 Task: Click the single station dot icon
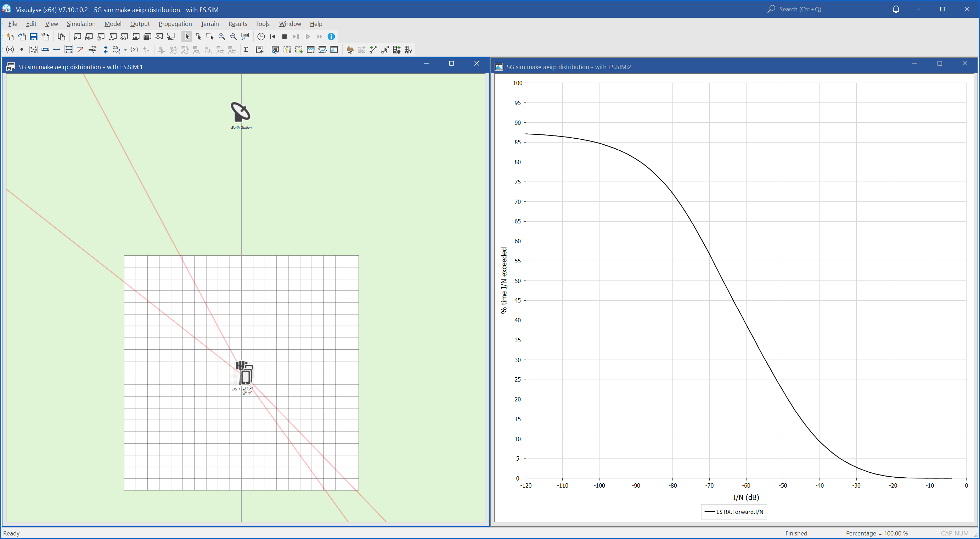tap(22, 50)
